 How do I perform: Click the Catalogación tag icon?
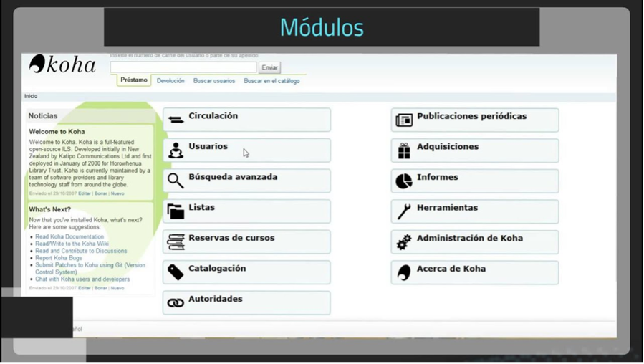coord(176,272)
